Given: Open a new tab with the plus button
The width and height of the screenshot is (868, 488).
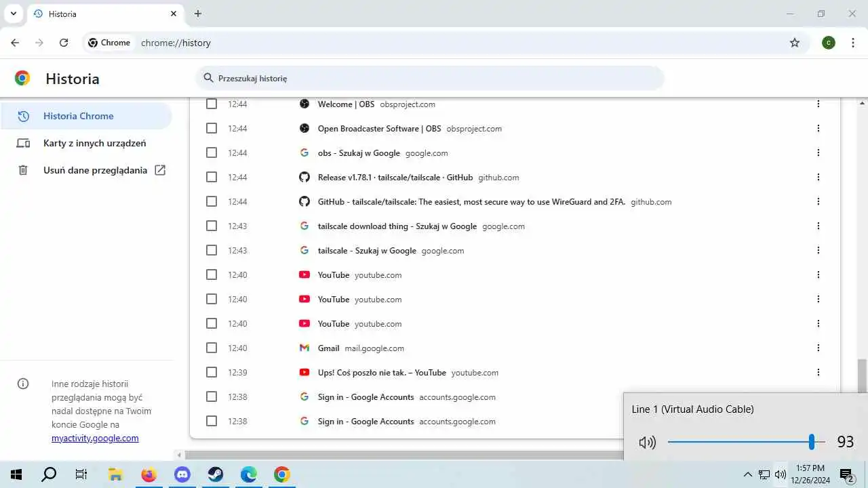Looking at the screenshot, I should pyautogui.click(x=198, y=14).
